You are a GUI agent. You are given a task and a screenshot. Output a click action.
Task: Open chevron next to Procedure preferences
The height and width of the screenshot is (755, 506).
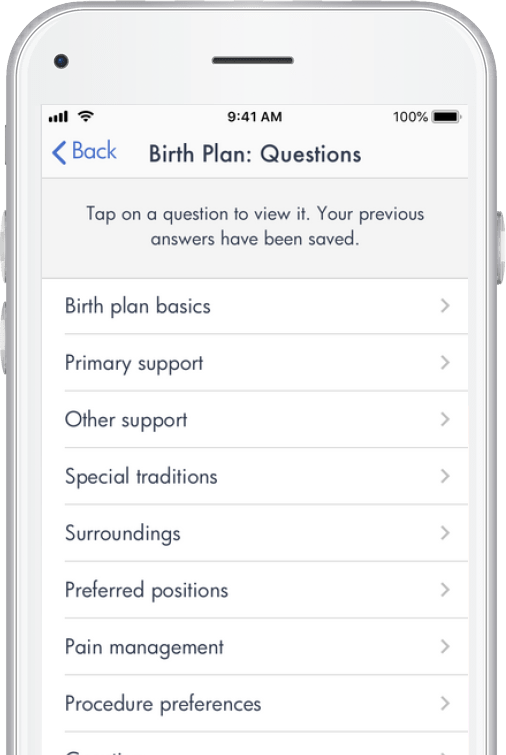coord(445,703)
